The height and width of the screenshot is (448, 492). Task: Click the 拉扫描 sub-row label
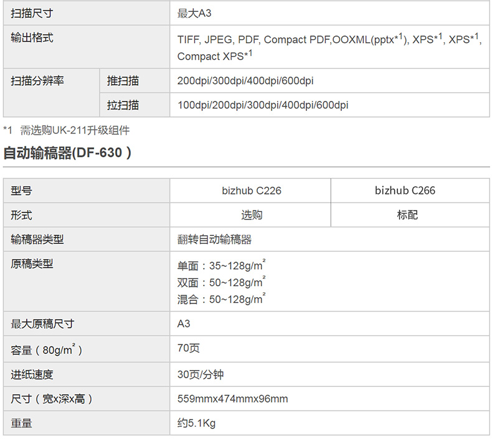[x=123, y=105]
